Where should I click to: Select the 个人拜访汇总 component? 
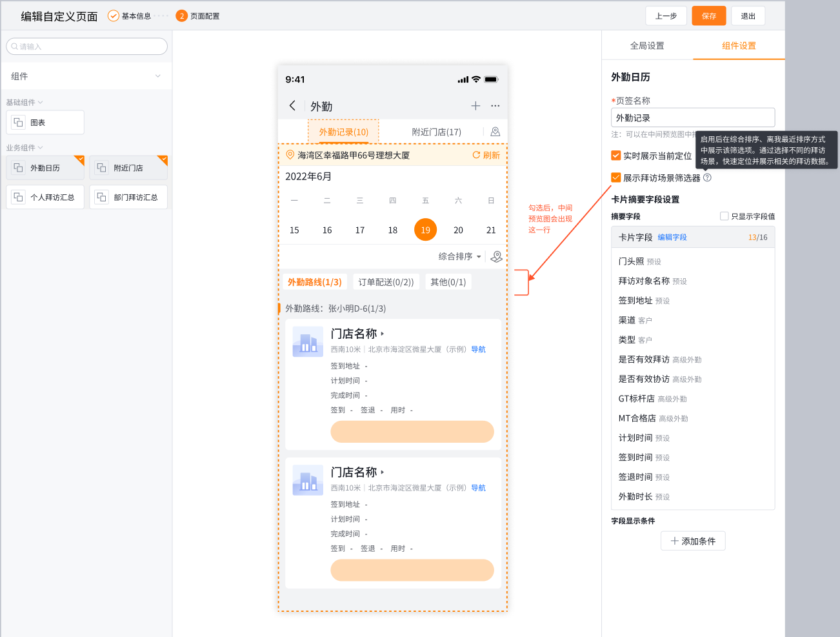(x=45, y=197)
